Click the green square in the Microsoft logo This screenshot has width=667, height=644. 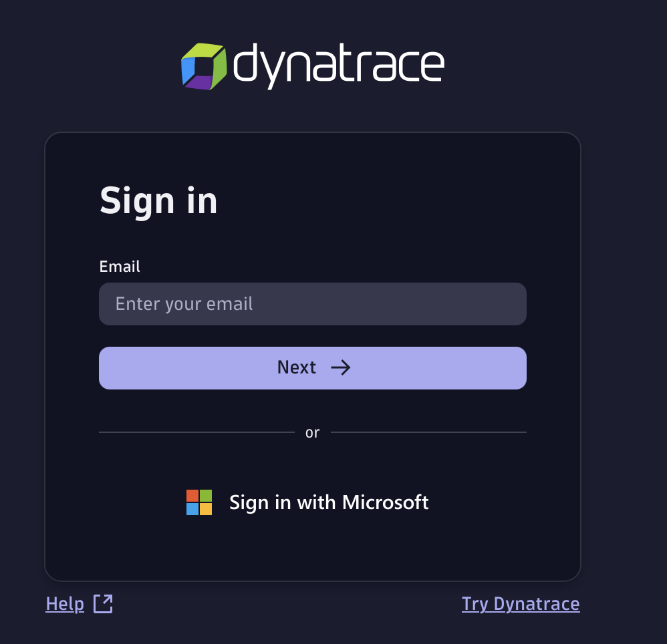coord(206,495)
